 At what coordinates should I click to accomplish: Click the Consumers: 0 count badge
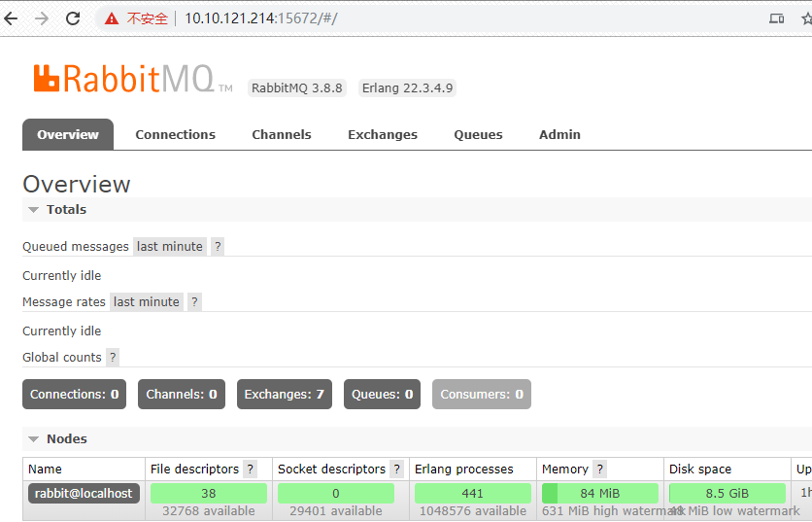tap(482, 395)
